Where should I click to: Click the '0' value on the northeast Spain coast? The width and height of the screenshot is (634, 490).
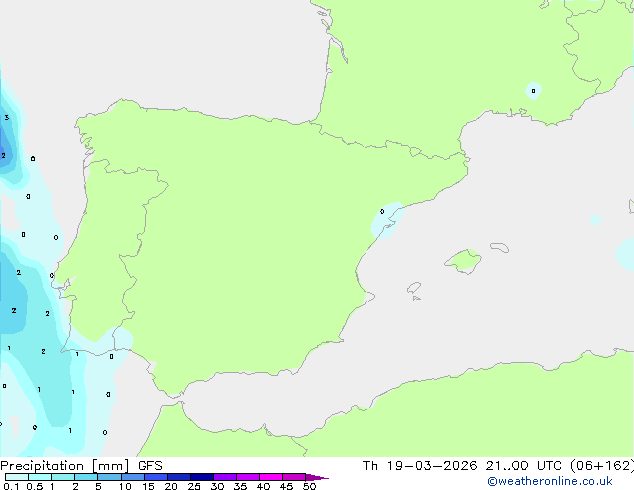(x=382, y=211)
